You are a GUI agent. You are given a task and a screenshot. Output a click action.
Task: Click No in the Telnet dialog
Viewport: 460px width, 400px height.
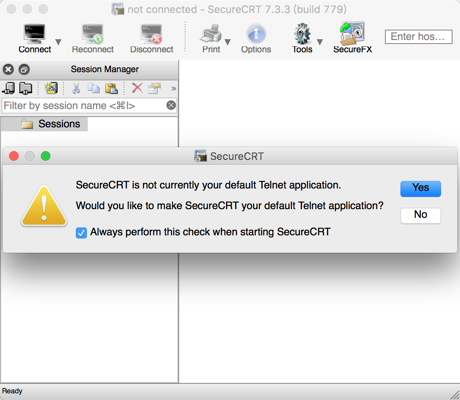click(420, 215)
